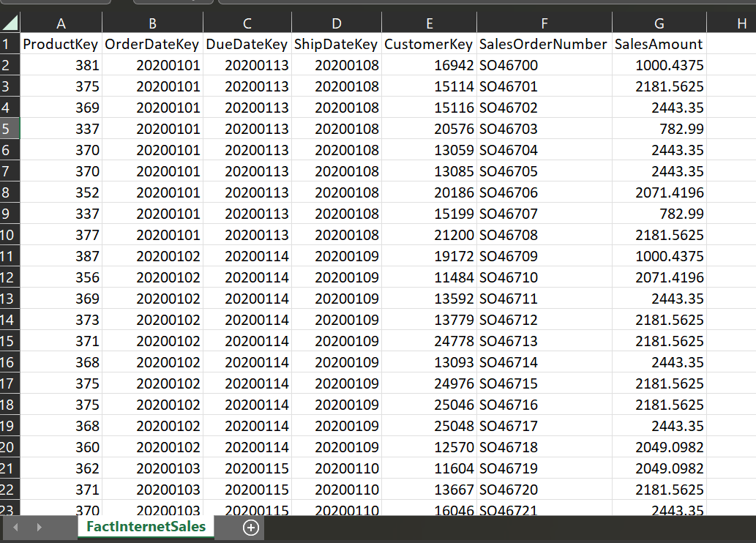
Task: Select column header A
Action: (x=61, y=23)
